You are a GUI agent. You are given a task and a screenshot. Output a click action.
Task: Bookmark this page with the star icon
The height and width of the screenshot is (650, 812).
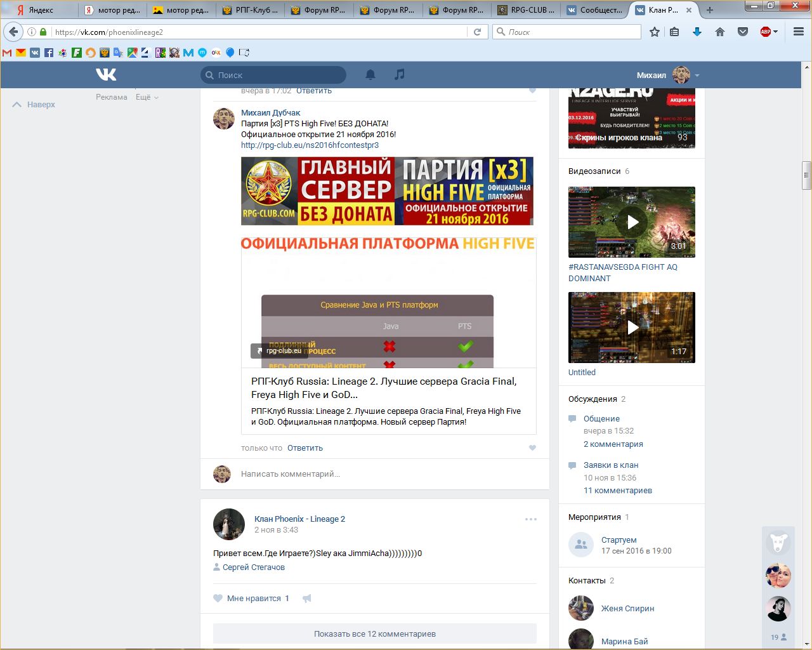pos(655,32)
